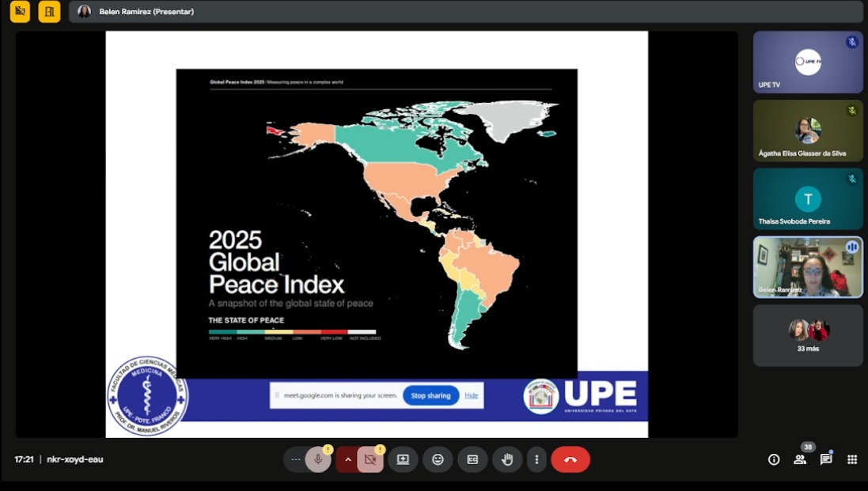Viewport: 868px width, 491px height.
Task: Select the UPE TV participant thumbnail
Action: tap(807, 62)
